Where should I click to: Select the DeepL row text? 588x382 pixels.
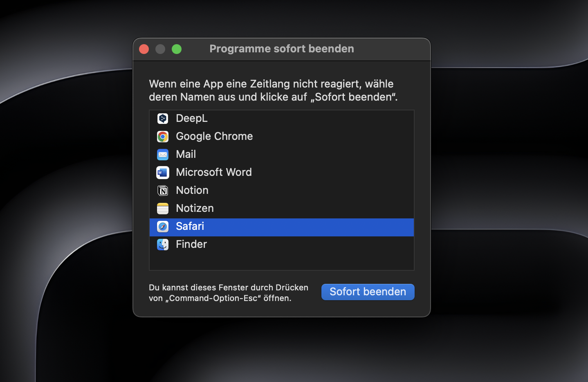click(x=192, y=118)
